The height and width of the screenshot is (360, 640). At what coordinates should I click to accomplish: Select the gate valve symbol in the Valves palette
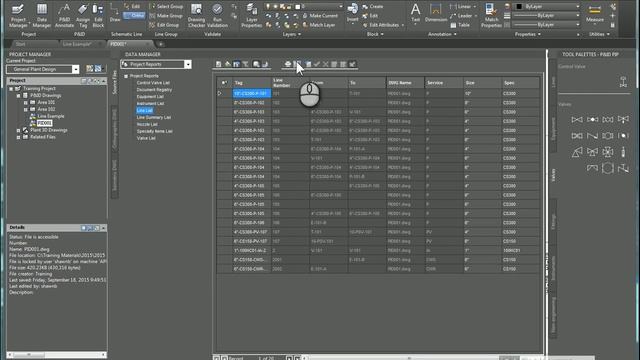[x=577, y=120]
